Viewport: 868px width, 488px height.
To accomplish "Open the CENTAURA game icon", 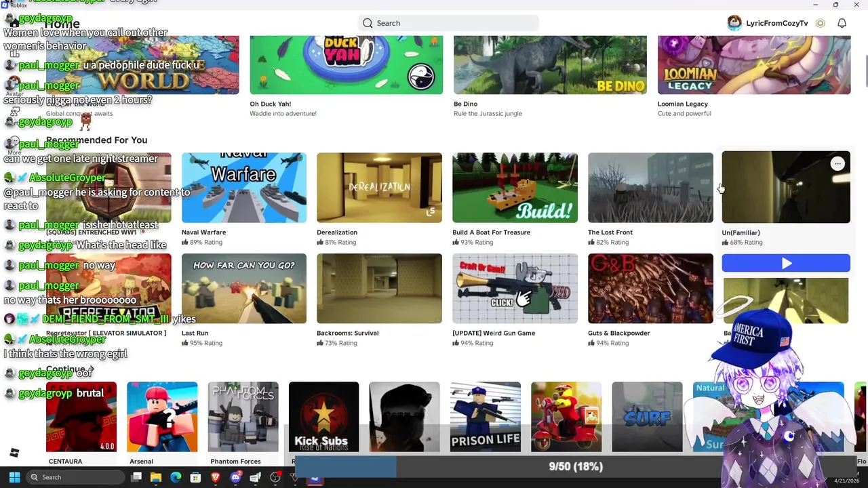I will (81, 417).
